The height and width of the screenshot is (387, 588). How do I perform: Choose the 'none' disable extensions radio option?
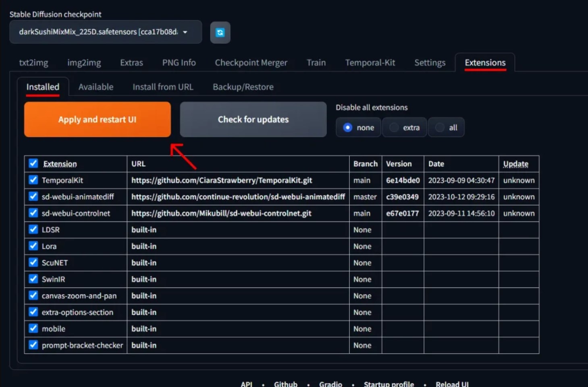(x=348, y=128)
